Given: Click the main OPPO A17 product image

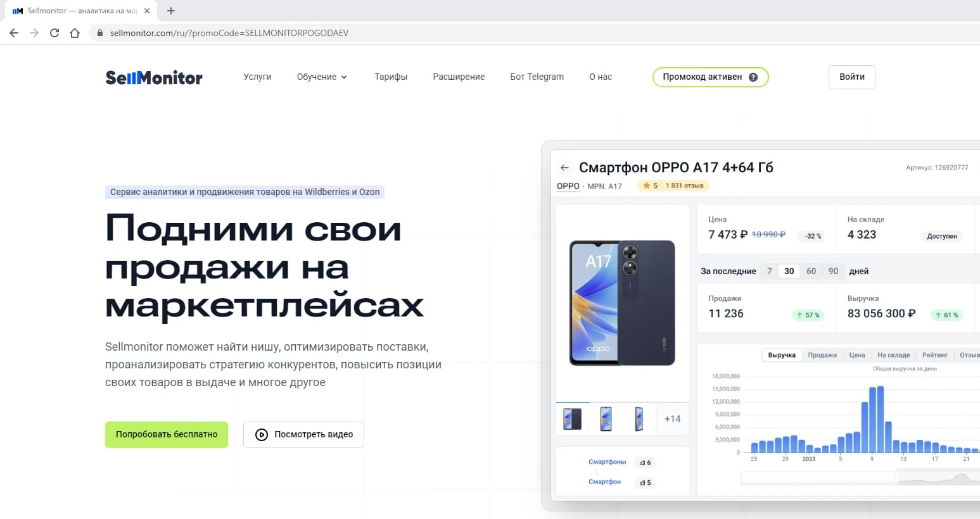Looking at the screenshot, I should tap(622, 303).
